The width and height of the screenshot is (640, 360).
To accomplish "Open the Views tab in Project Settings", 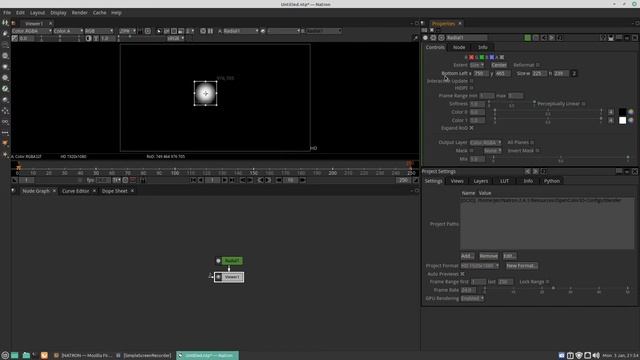I will pos(457,181).
